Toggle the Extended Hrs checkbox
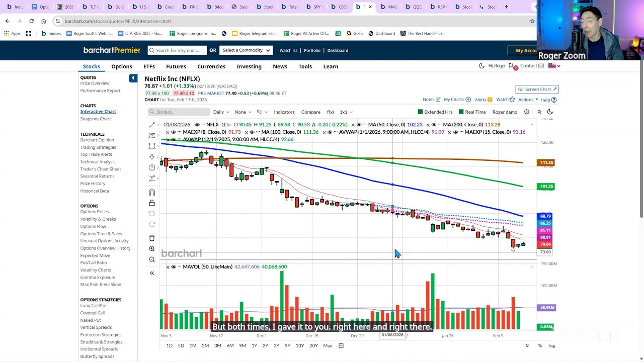Screen dimensions: 644x362 [x=420, y=112]
